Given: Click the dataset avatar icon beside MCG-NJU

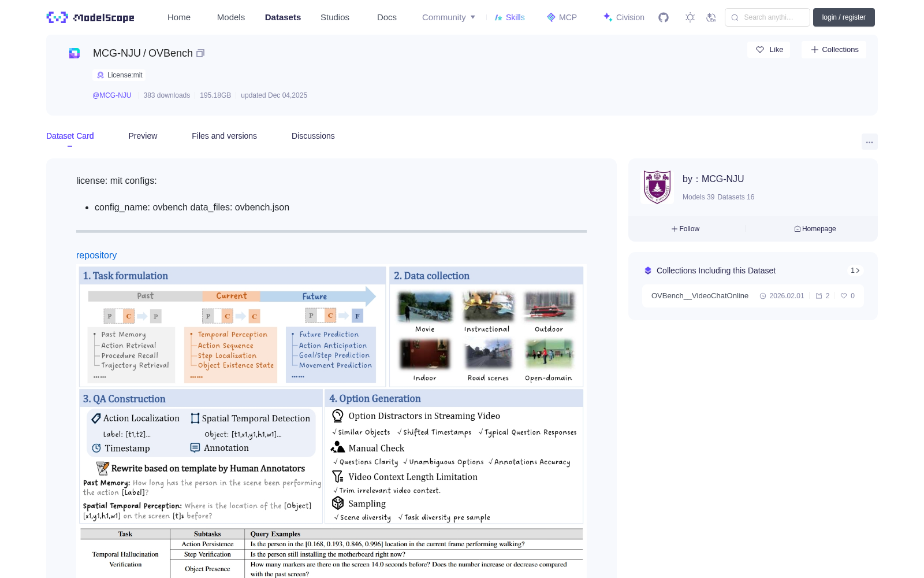Looking at the screenshot, I should 74,53.
